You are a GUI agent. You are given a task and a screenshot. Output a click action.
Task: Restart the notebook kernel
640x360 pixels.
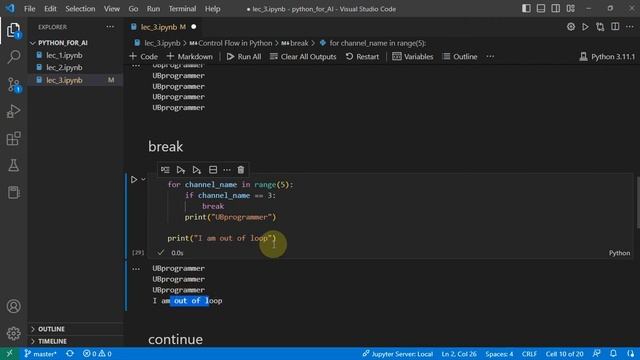(x=362, y=57)
